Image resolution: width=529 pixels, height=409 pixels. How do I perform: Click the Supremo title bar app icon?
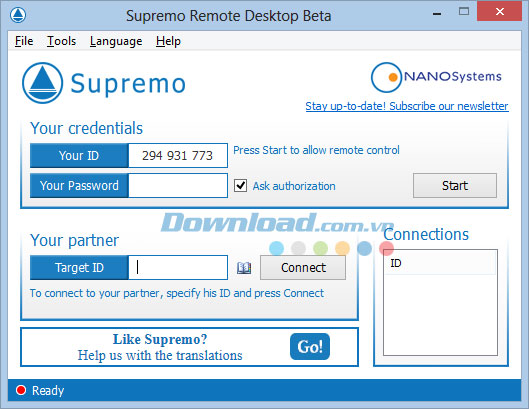point(18,15)
